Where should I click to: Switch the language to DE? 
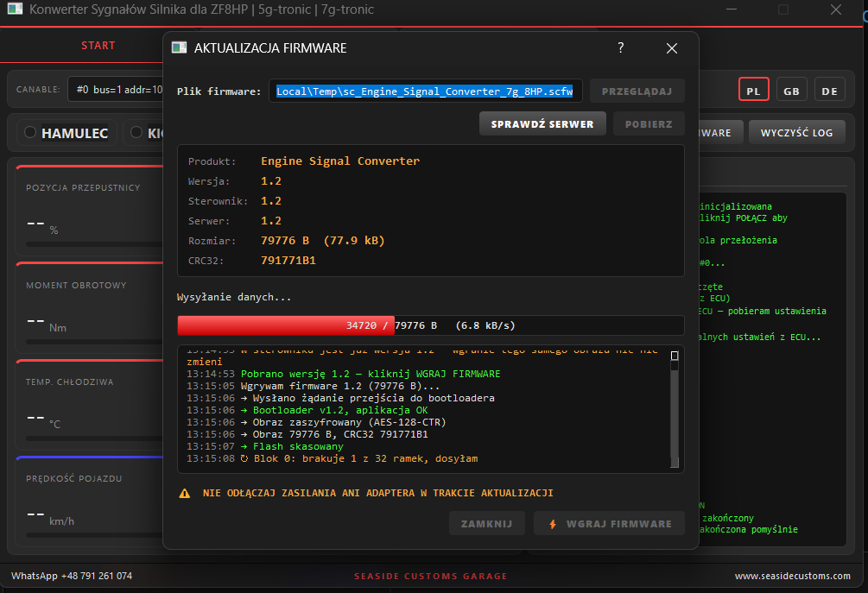pos(829,91)
